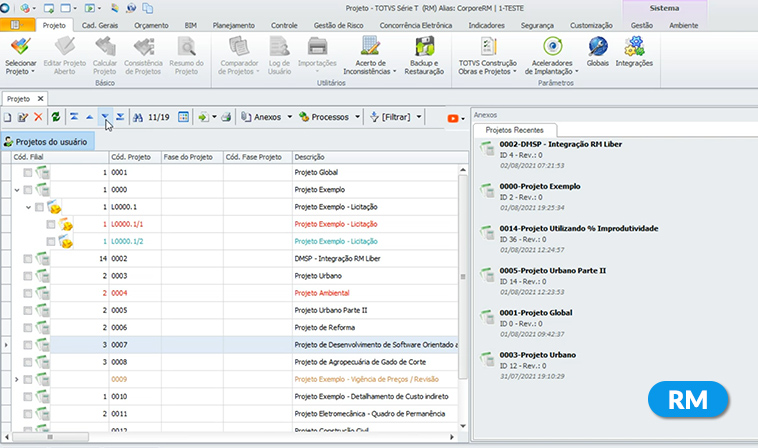Viewport: 758px width, 448px height.
Task: Click the red X delete icon
Action: point(38,117)
